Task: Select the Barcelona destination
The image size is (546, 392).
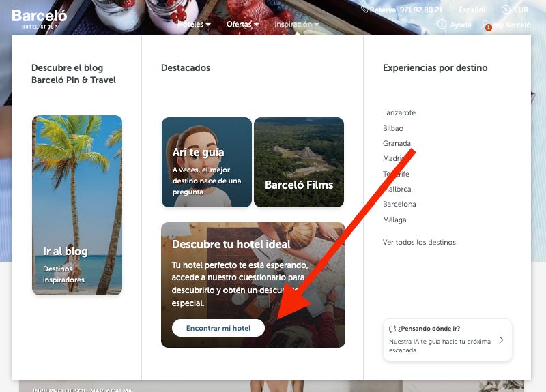Action: (x=399, y=204)
